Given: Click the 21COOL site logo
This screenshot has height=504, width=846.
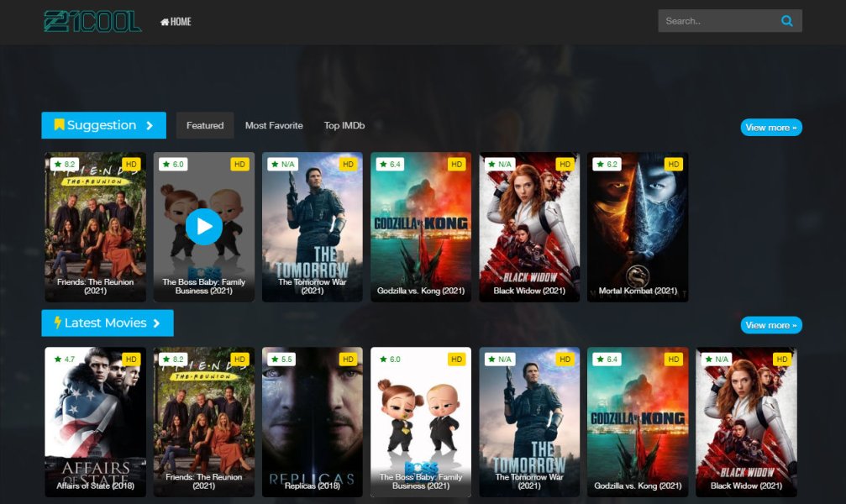Looking at the screenshot, I should [92, 21].
